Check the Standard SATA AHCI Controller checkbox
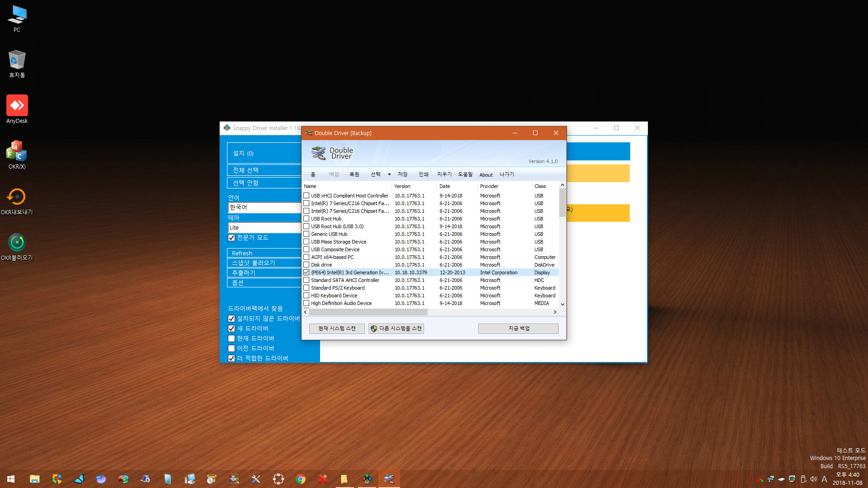Screen dimensions: 868x488 click(307, 280)
